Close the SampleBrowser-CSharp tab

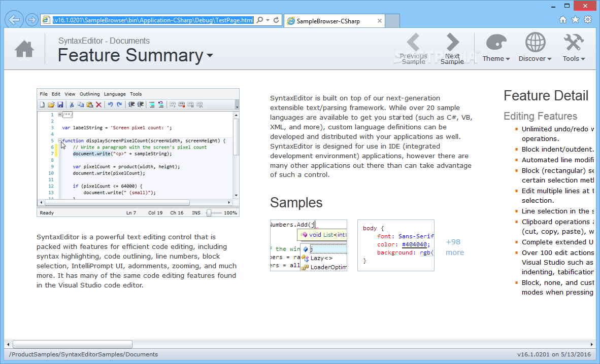379,21
